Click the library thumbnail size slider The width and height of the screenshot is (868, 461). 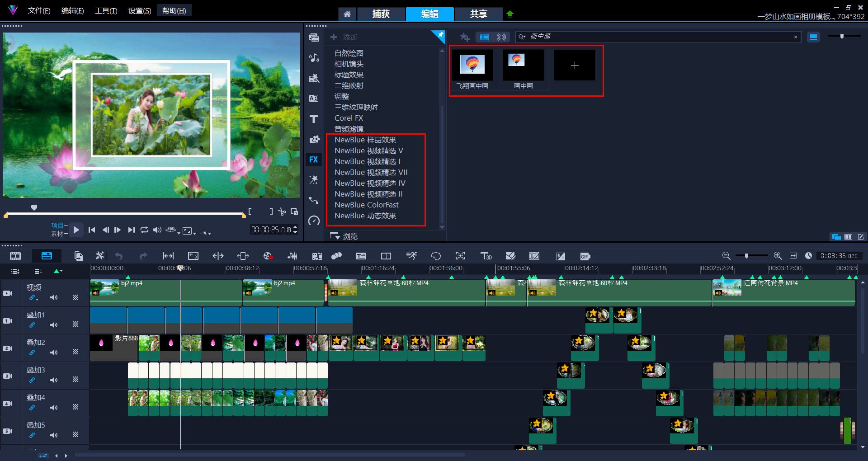point(841,36)
